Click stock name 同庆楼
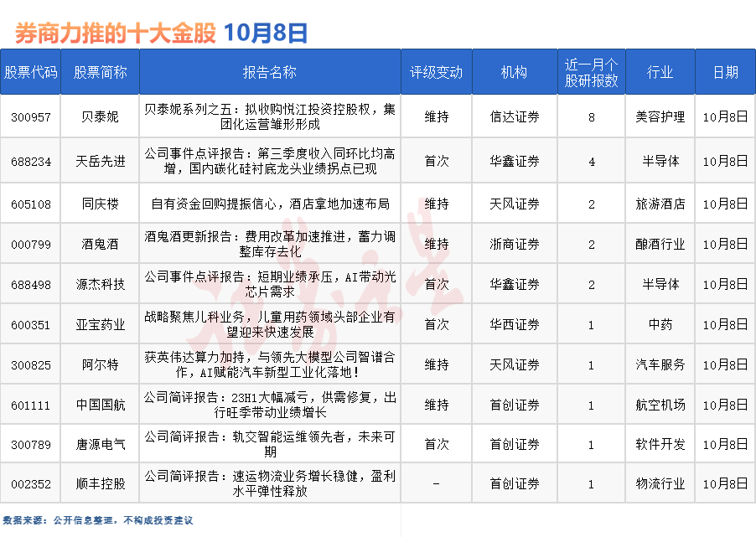The width and height of the screenshot is (756, 537). point(101,204)
